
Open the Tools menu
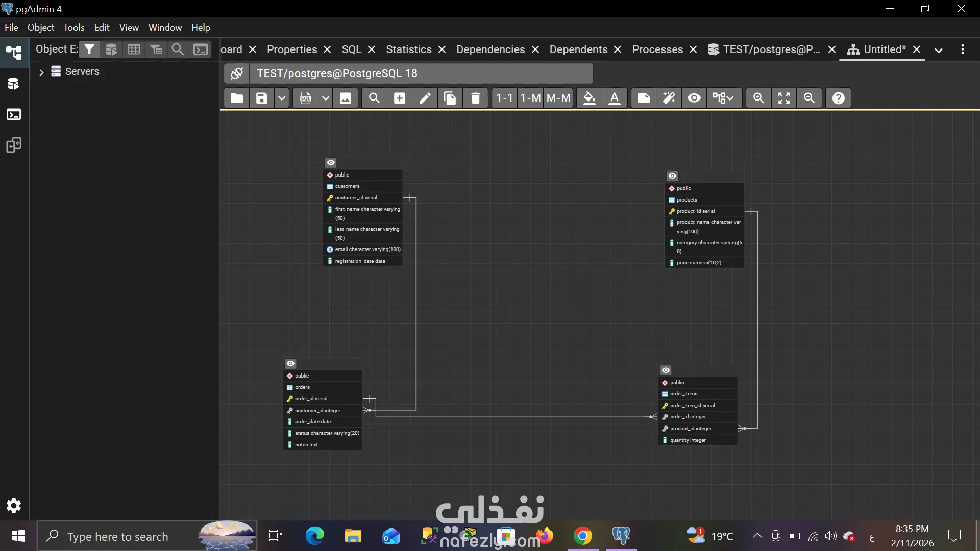tap(74, 28)
